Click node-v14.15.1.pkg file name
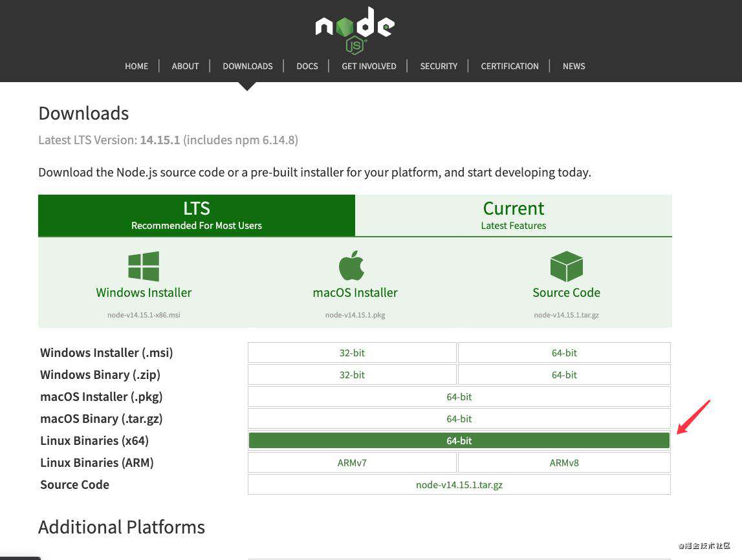 pos(355,315)
